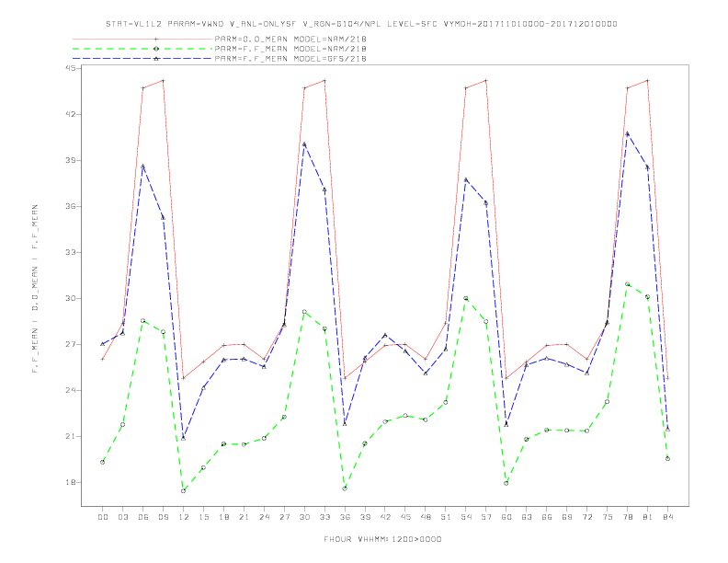
Task: Select the legend entry PARM=O.O_MEAN MODEL=NAM/218
Action: [290, 39]
